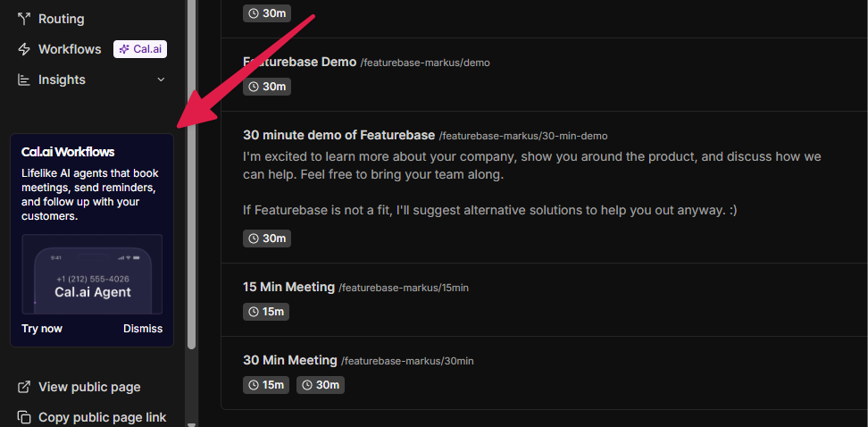Screen dimensions: 868x427
Task: Expand the Insights chevron
Action: (x=161, y=80)
